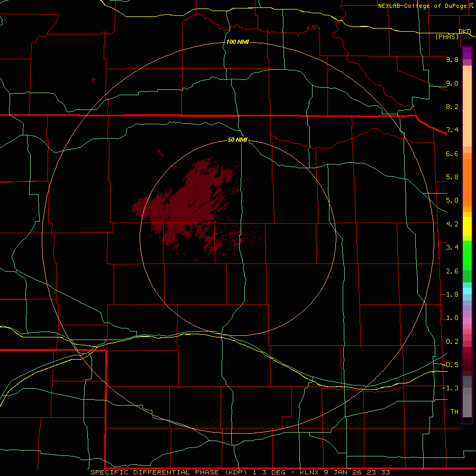Click the NEXLAB-College of DuPage credit text
The height and width of the screenshot is (476, 476).
click(x=422, y=6)
